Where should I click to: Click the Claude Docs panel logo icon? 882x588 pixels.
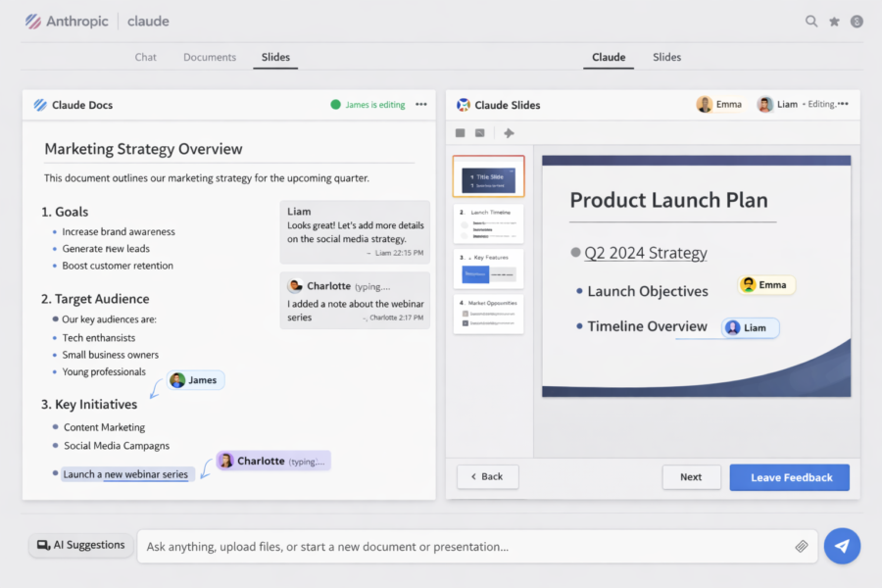[40, 105]
